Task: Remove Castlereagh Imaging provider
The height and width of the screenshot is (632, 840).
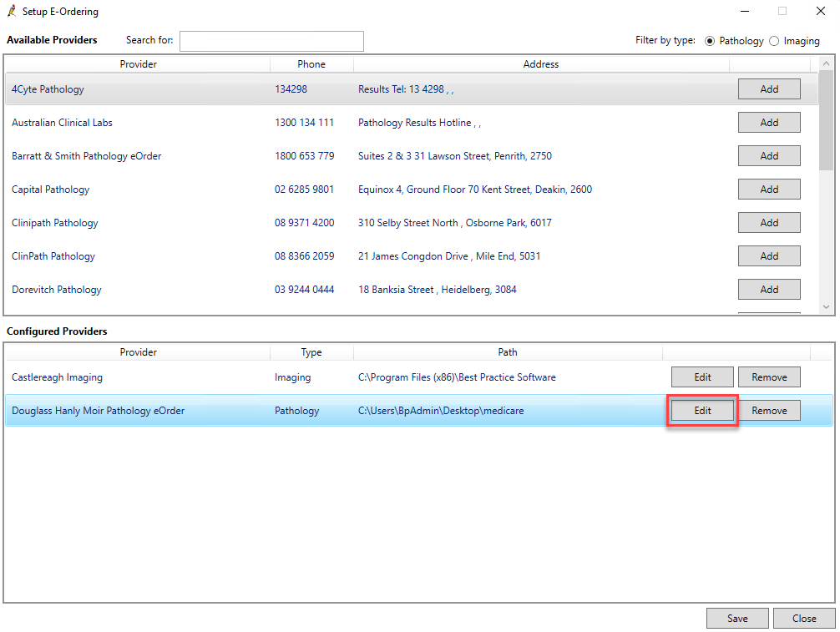Action: 769,377
